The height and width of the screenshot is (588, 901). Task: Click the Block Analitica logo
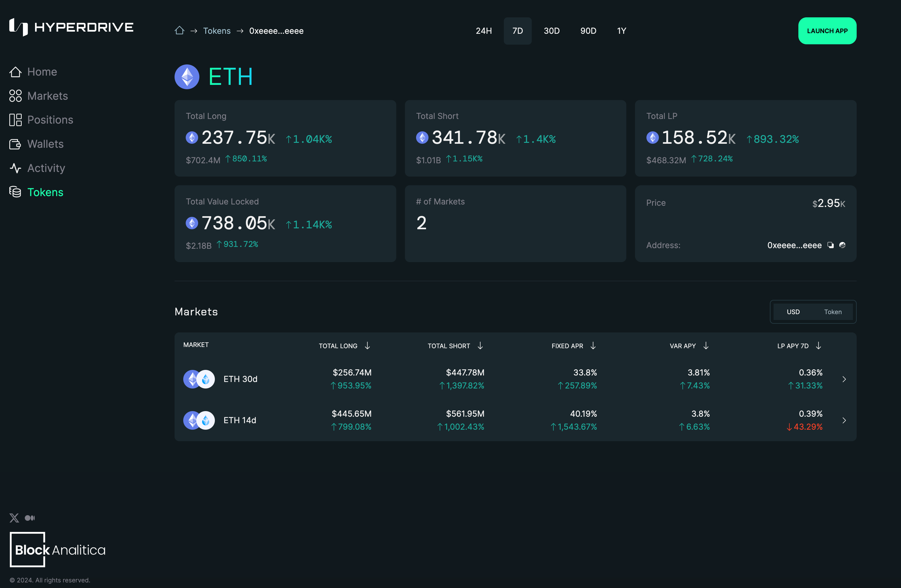[58, 549]
